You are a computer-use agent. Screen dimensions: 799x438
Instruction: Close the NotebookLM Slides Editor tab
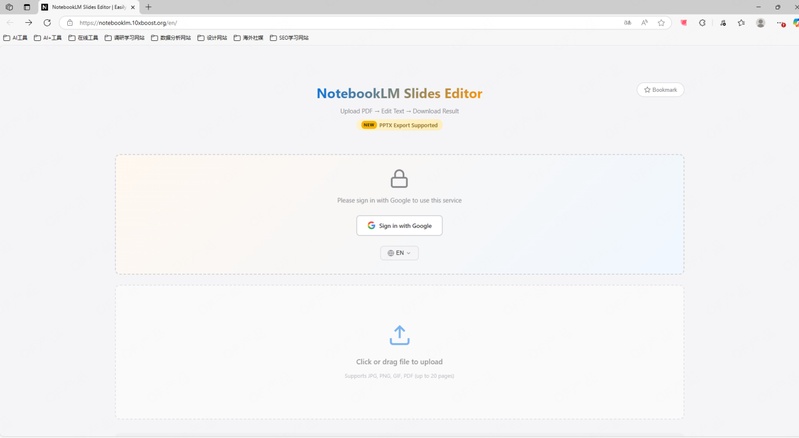[133, 7]
